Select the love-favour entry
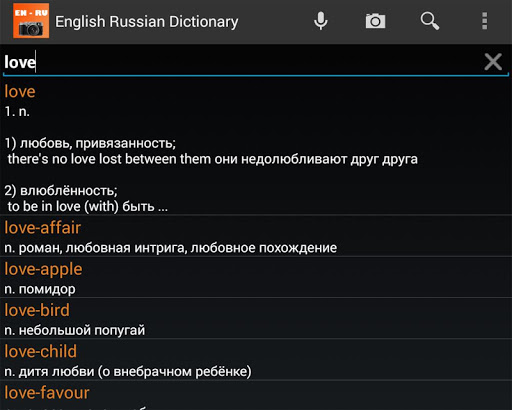 point(256,396)
